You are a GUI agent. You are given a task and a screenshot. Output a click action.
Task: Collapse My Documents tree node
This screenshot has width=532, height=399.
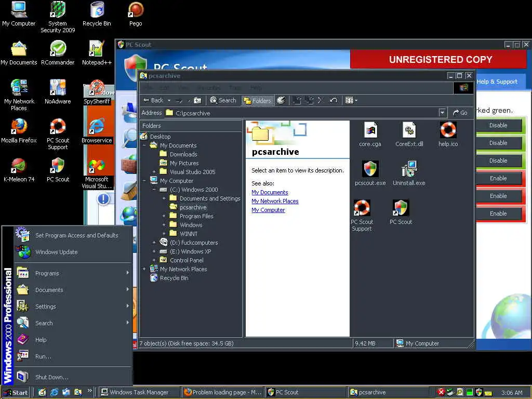(x=144, y=145)
